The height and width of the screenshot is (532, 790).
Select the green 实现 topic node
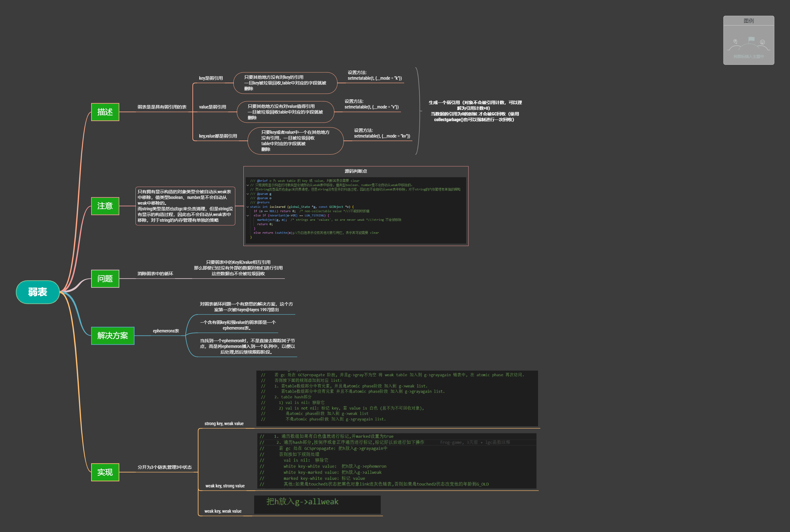(x=105, y=472)
